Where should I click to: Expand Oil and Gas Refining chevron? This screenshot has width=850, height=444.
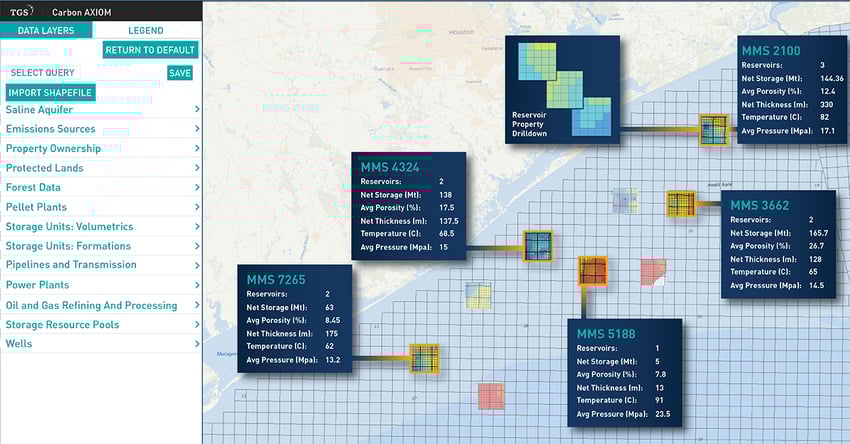coord(197,305)
